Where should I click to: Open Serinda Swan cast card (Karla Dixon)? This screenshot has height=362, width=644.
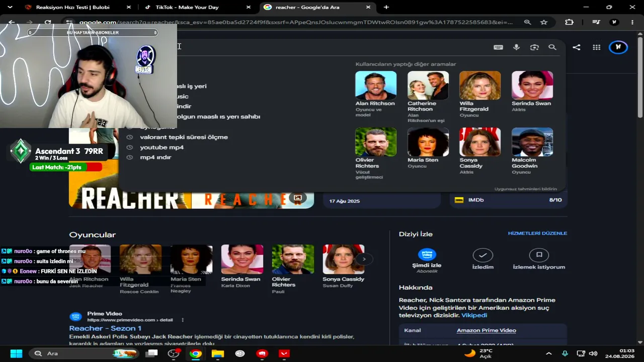pos(242,266)
